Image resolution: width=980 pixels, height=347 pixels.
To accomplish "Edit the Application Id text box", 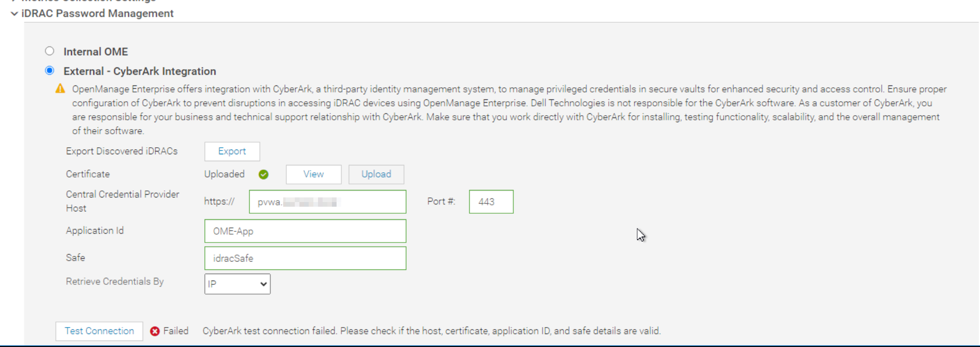I will 305,231.
